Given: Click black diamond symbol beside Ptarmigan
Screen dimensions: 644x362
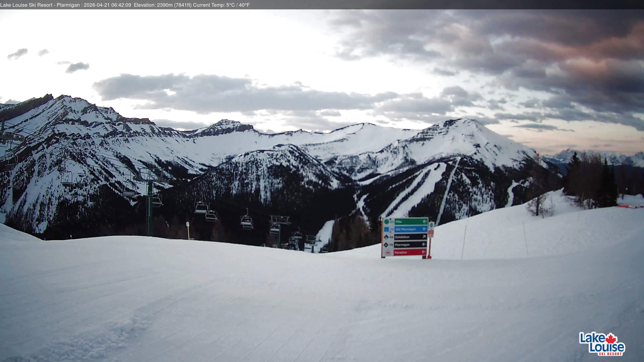Looking at the screenshot, I should coord(386,245).
